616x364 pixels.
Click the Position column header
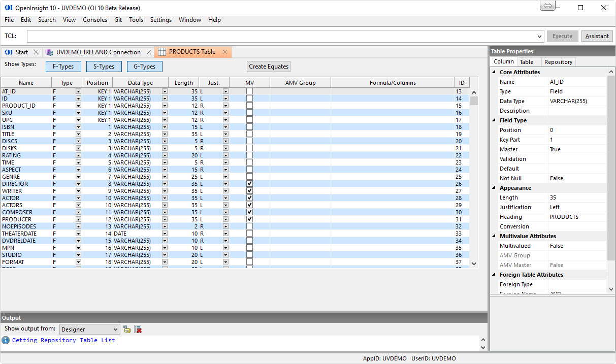(x=98, y=83)
